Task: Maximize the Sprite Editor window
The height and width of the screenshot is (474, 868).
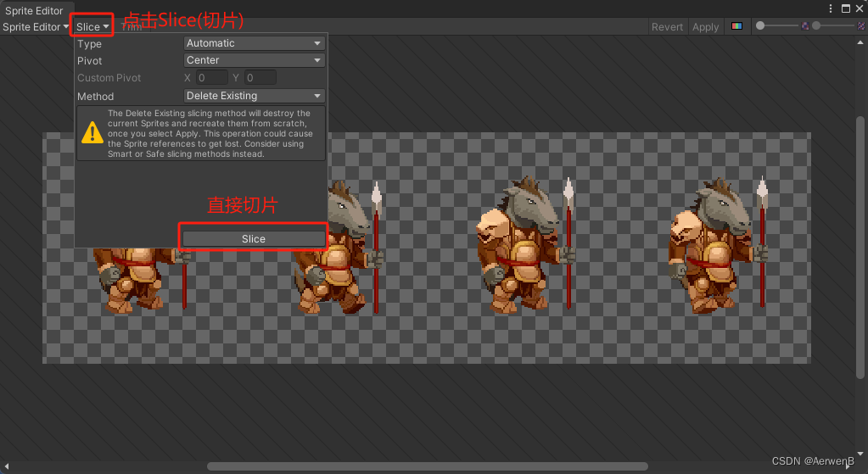Action: click(x=846, y=8)
